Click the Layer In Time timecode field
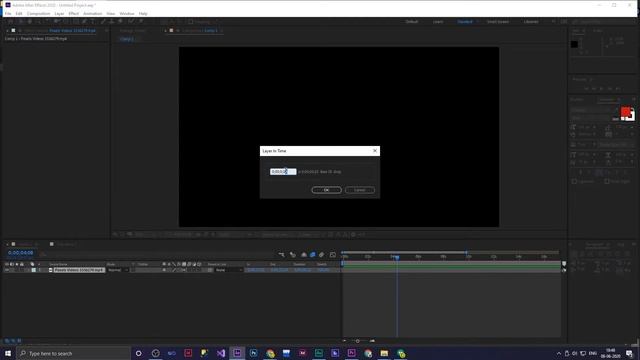640x360 pixels. (283, 172)
